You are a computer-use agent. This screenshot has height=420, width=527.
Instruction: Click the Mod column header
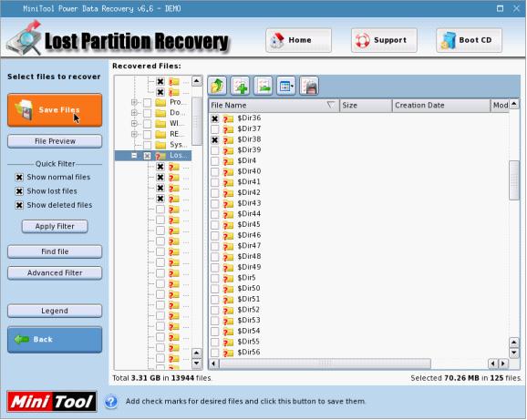[500, 106]
